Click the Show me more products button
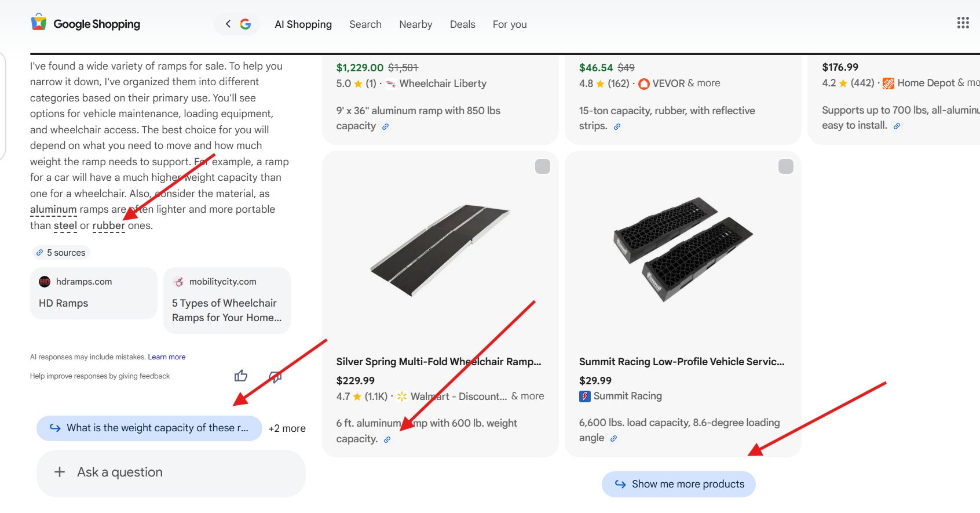Viewport: 980px width, 513px height. [678, 483]
